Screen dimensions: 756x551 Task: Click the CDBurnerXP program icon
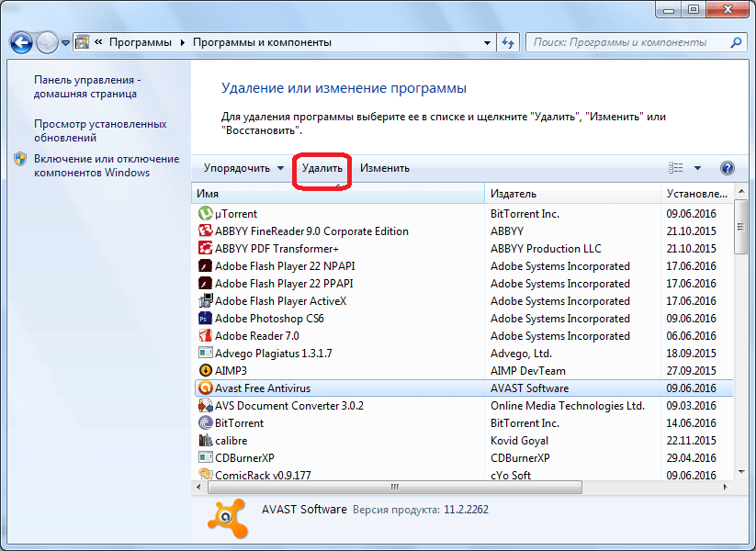coord(206,457)
